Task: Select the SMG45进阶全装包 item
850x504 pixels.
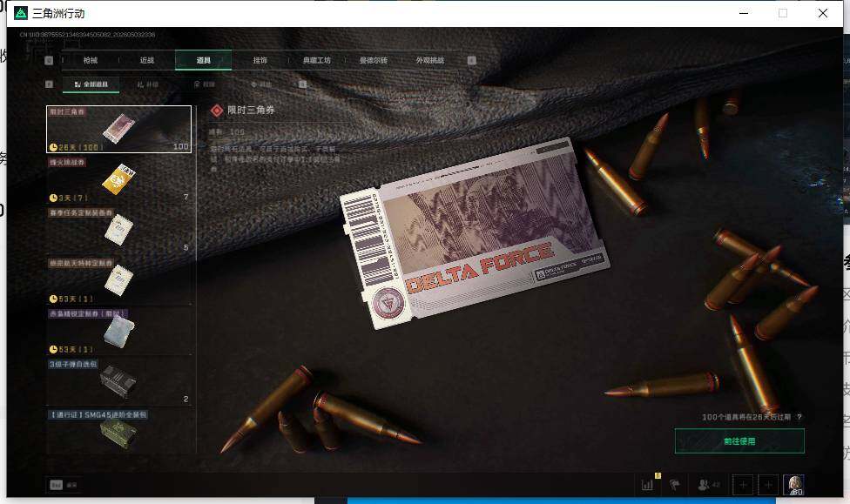Action: pos(118,430)
